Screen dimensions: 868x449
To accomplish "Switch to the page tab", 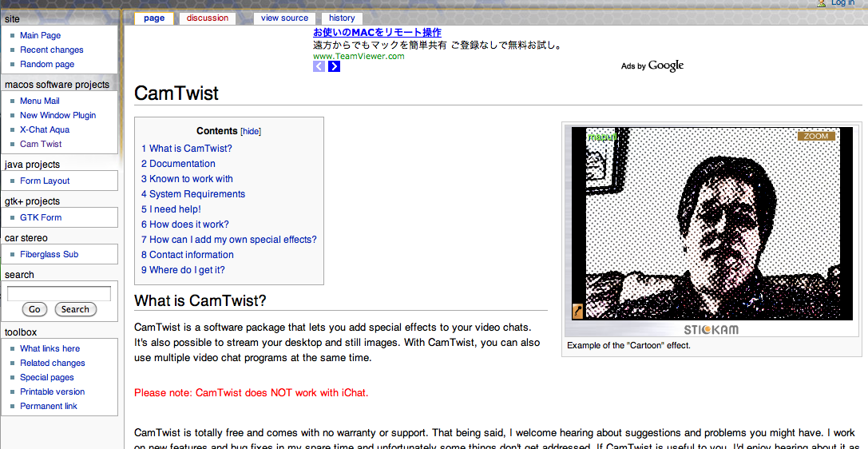I will coord(154,18).
